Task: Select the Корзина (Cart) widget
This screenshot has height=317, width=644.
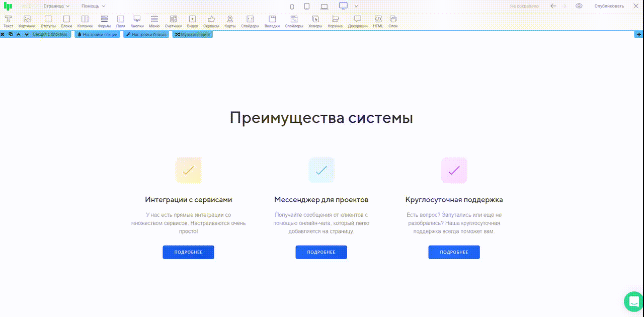Action: point(335,21)
